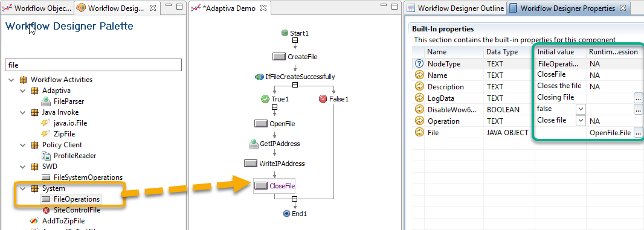Image resolution: width=644 pixels, height=230 pixels.
Task: Click the Name property row icon
Action: pyautogui.click(x=419, y=75)
